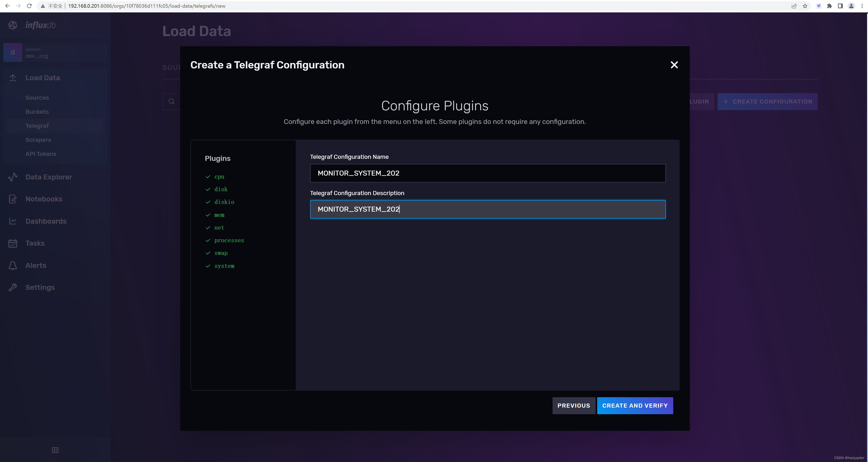Screen dimensions: 868x462
Task: Open browser extensions puzzle icon
Action: (x=829, y=6)
